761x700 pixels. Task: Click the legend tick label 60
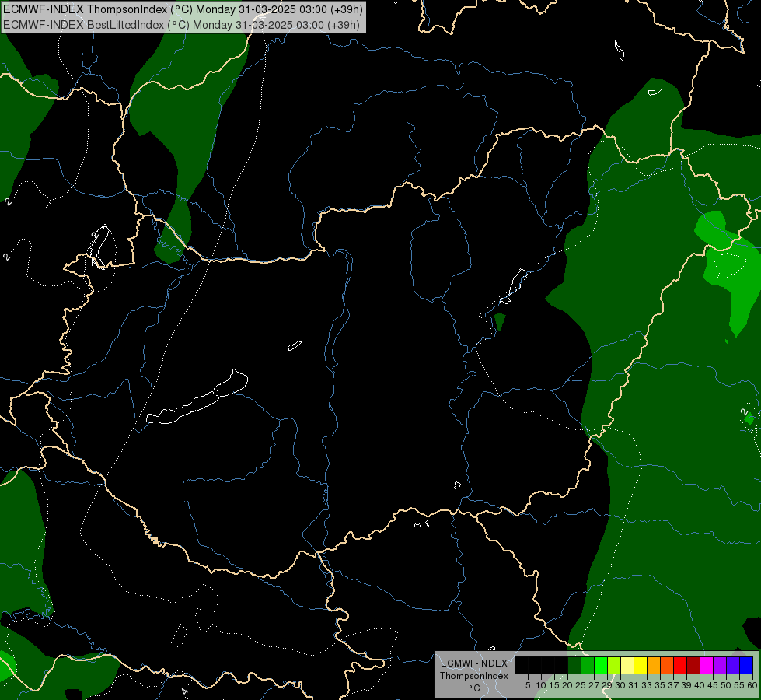point(752,685)
